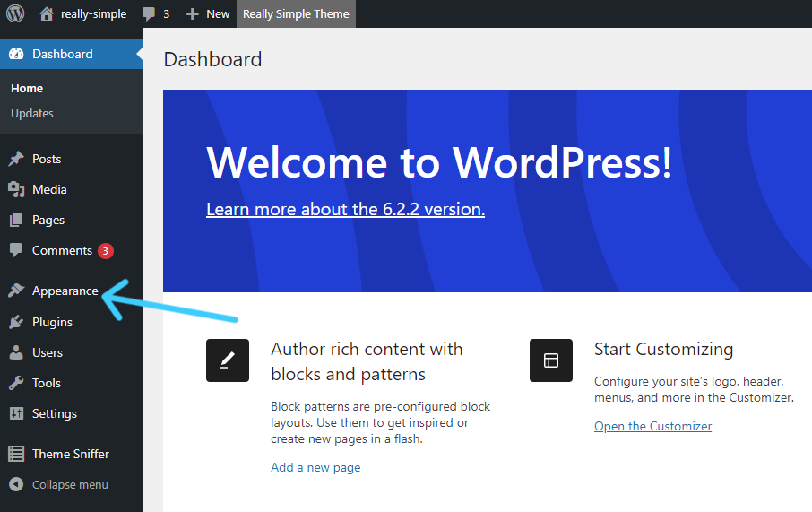This screenshot has height=512, width=812.
Task: Click the Add a new page link
Action: [x=315, y=467]
